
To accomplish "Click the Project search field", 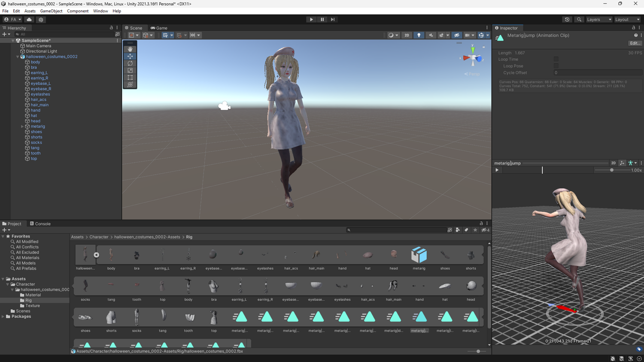I will pos(397,230).
